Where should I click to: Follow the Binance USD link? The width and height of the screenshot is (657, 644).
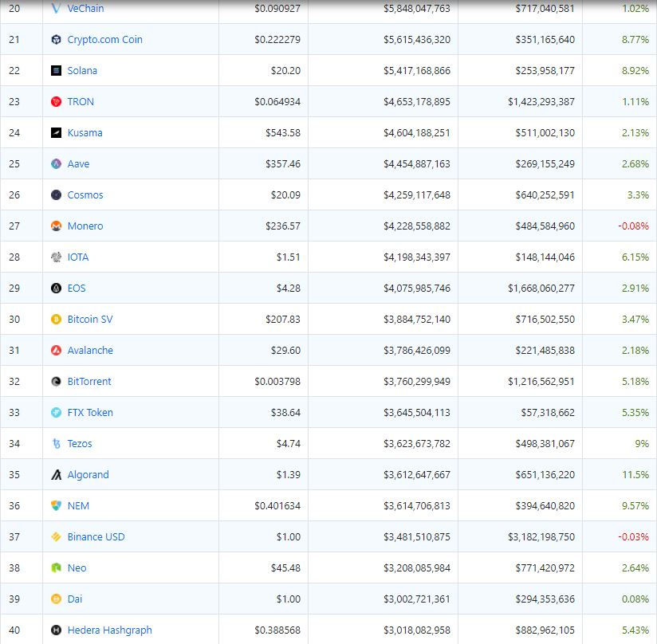[96, 537]
